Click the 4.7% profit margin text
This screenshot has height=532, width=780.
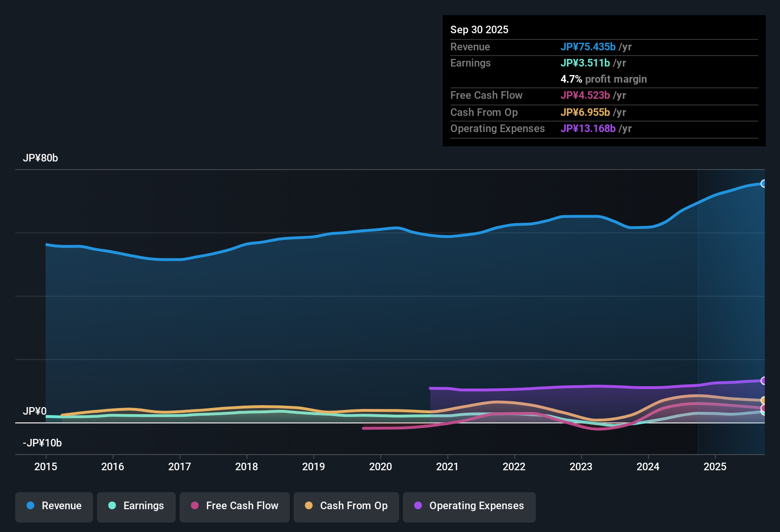[x=571, y=79]
